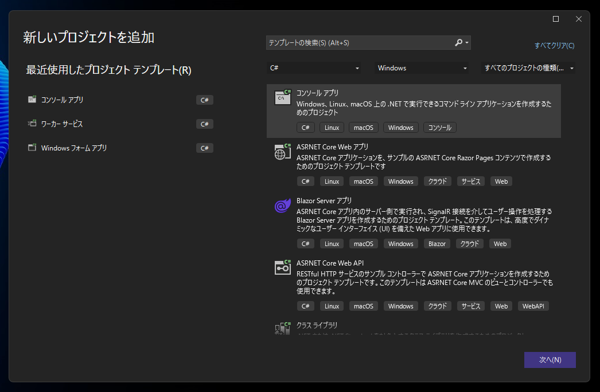The width and height of the screenshot is (600, 392).
Task: Click the すべてクリア link
Action: 554,46
